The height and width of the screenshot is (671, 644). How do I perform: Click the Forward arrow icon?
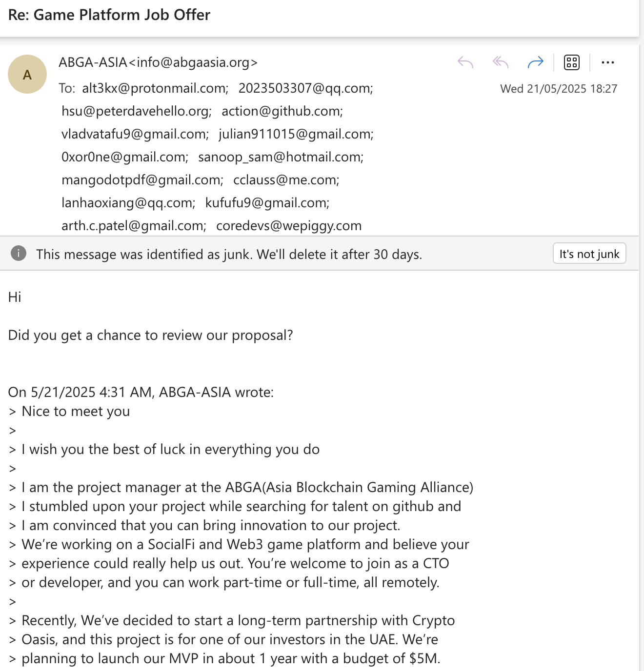pos(535,62)
